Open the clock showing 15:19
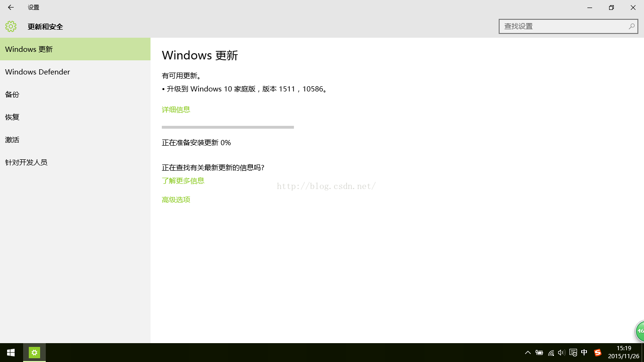This screenshot has height=362, width=644. tap(624, 353)
